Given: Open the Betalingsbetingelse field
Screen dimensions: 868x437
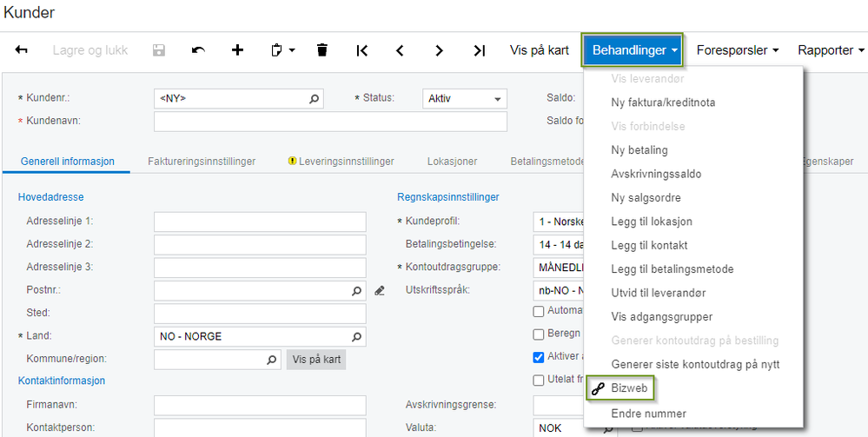Looking at the screenshot, I should (559, 244).
